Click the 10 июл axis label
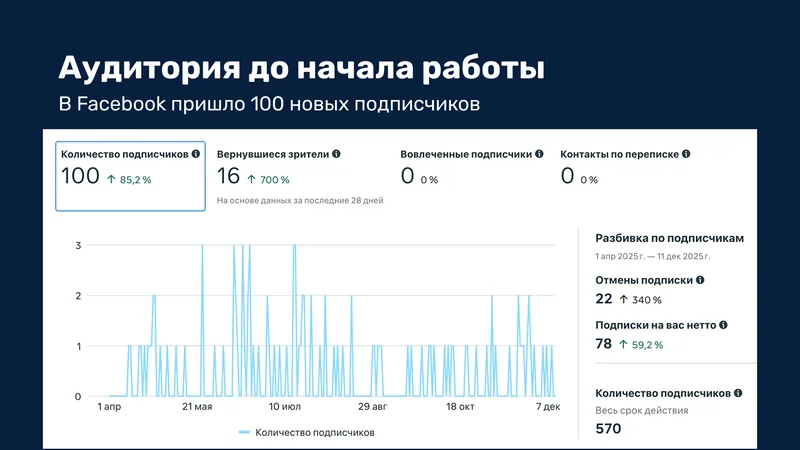The image size is (800, 450). click(x=285, y=407)
